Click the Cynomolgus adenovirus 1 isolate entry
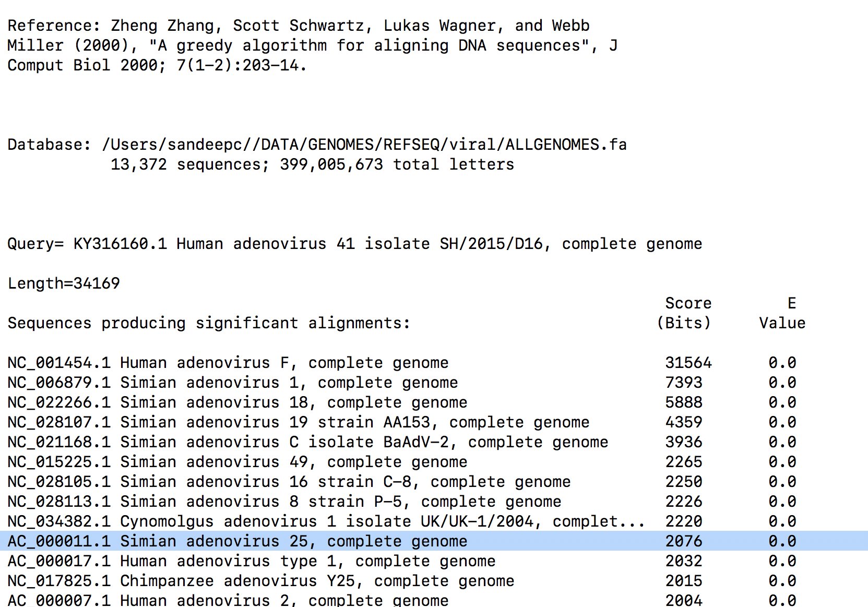This screenshot has height=607, width=868. 326,521
